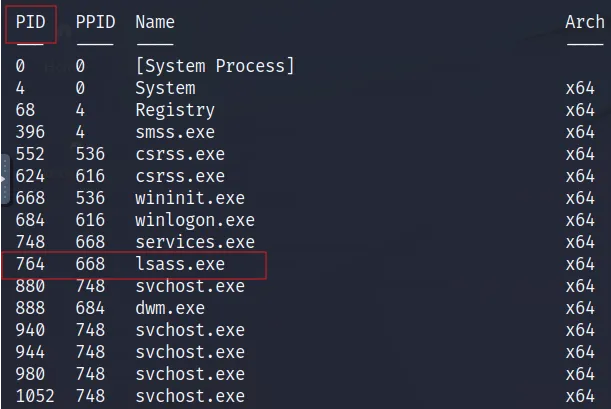Click the svchost.exe entry with PID 944
The width and height of the screenshot is (611, 409).
point(190,352)
